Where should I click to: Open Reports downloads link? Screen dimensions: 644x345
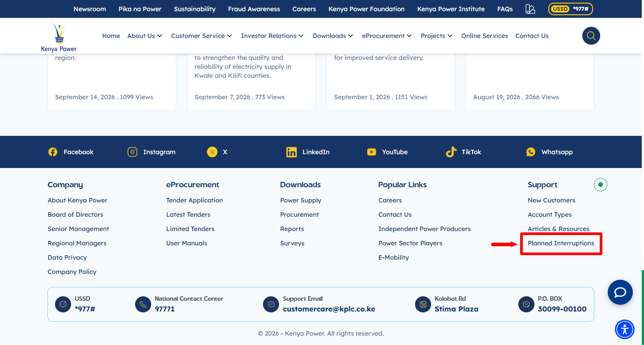(292, 229)
